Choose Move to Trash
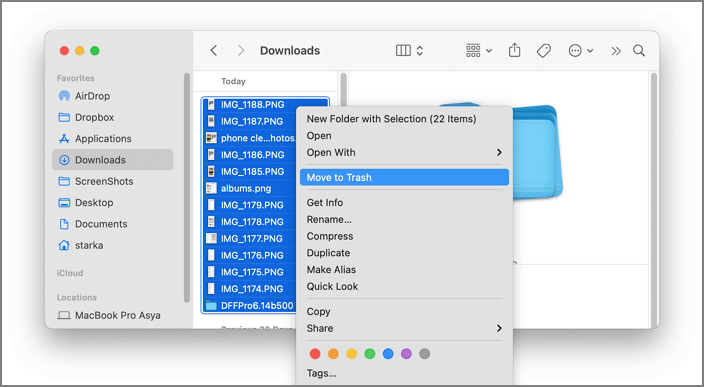Screen dimensions: 704x387 pos(404,177)
